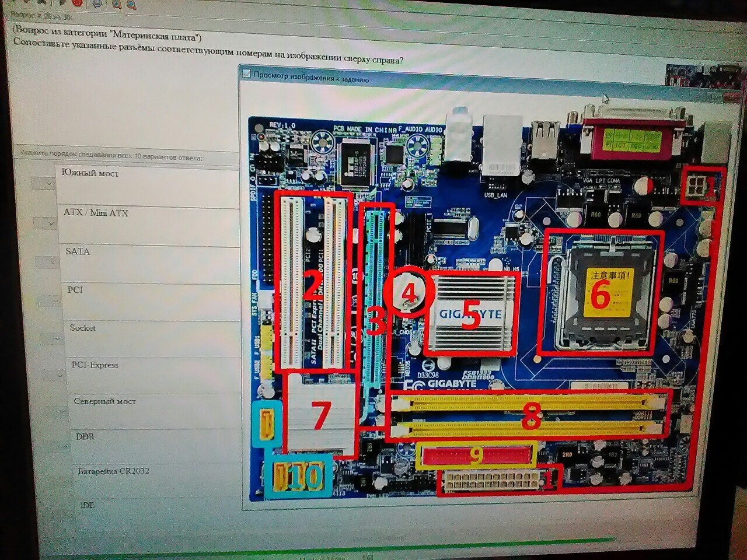
Task: Click the question counter text at top
Action: coord(40,16)
